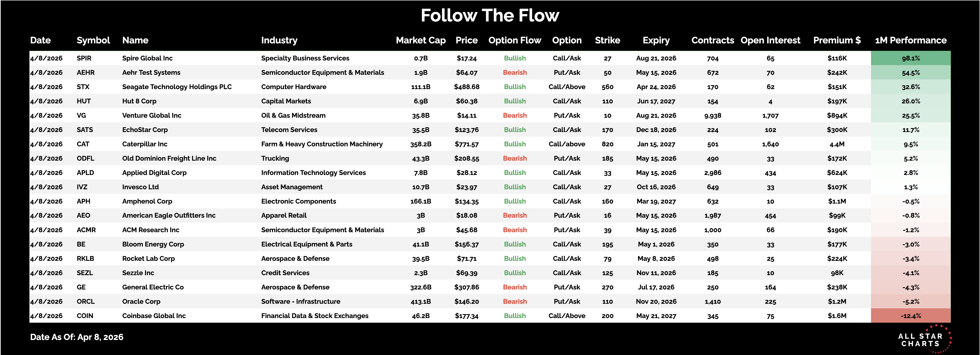
Task: Click the SPIR ticker symbol
Action: click(84, 58)
